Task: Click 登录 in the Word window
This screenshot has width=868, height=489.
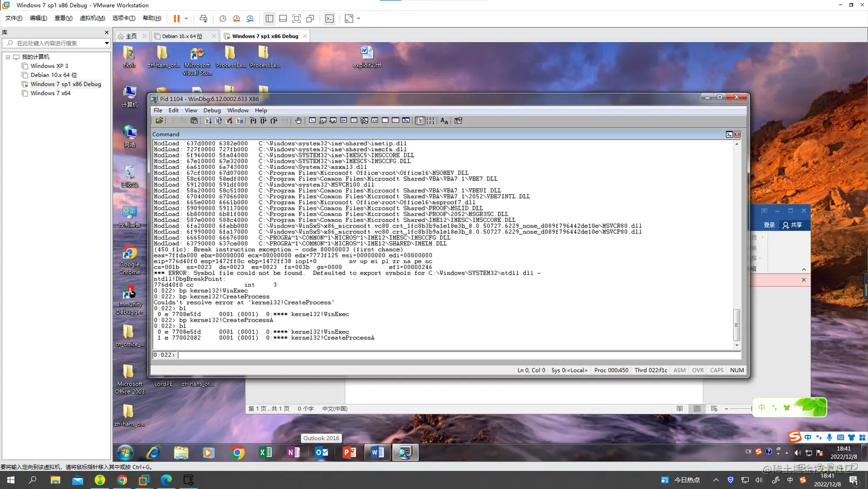Action: 769,225
